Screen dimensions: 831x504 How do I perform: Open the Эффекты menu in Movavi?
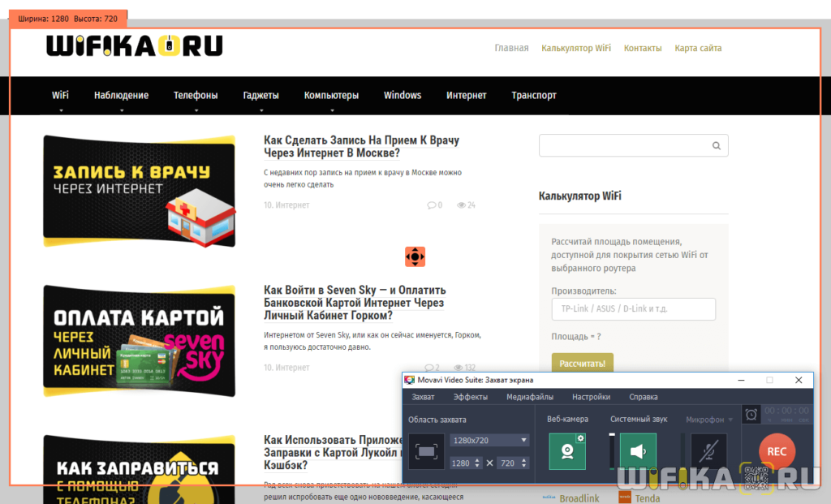click(470, 397)
